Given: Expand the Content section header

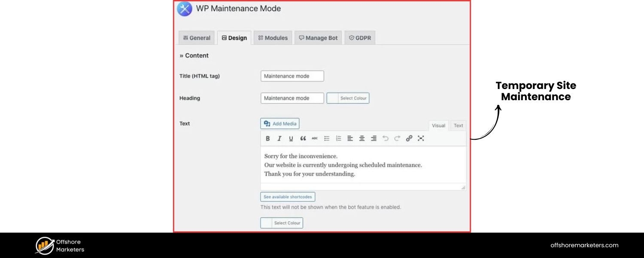Looking at the screenshot, I should [194, 55].
